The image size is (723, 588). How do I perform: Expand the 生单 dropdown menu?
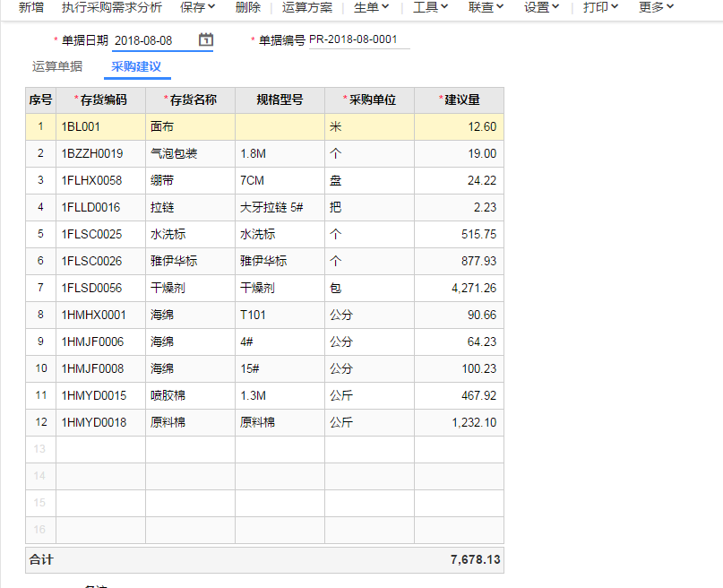371,7
